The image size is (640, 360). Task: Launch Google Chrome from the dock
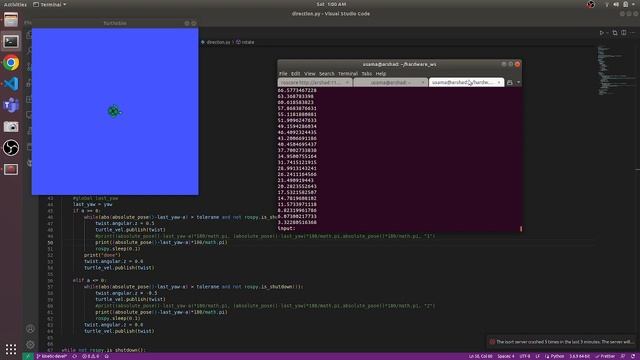11,63
